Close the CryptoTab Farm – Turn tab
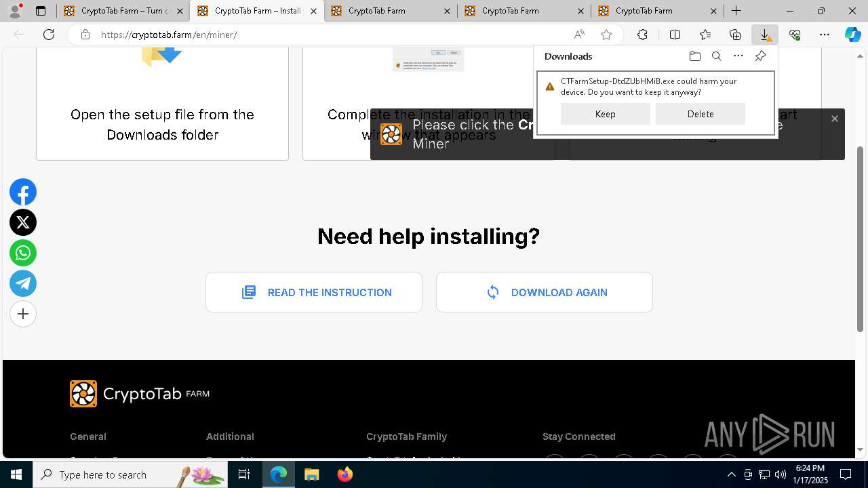 click(180, 11)
